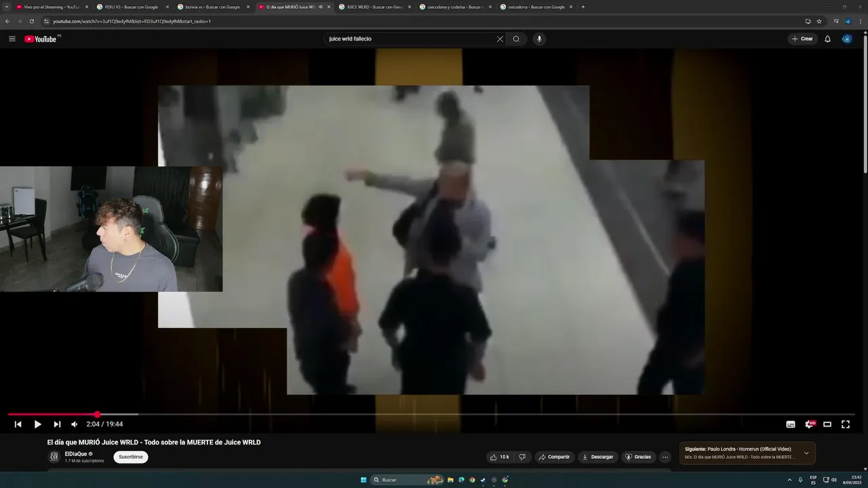Mute the video volume
The width and height of the screenshot is (868, 488).
pyautogui.click(x=75, y=424)
